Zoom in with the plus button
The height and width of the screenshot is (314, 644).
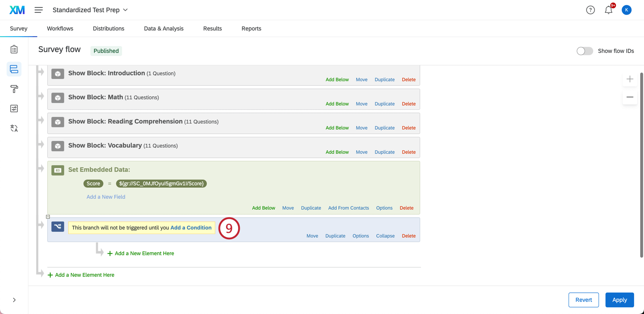click(630, 79)
